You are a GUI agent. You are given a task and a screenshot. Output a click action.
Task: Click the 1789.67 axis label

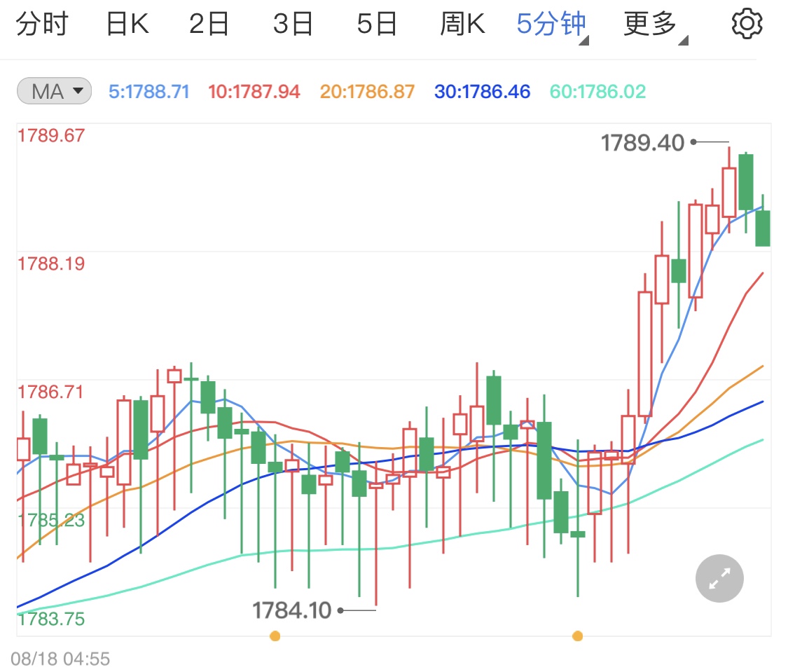51,136
